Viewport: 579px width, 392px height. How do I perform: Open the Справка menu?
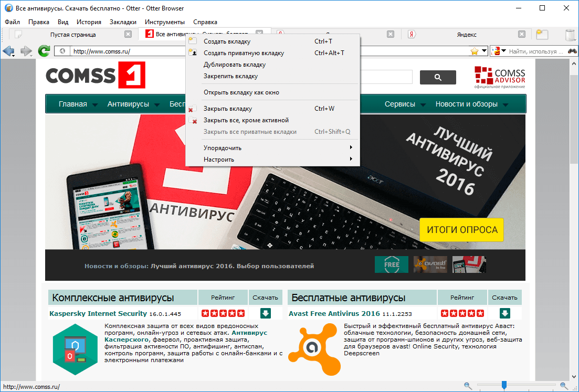(x=205, y=22)
